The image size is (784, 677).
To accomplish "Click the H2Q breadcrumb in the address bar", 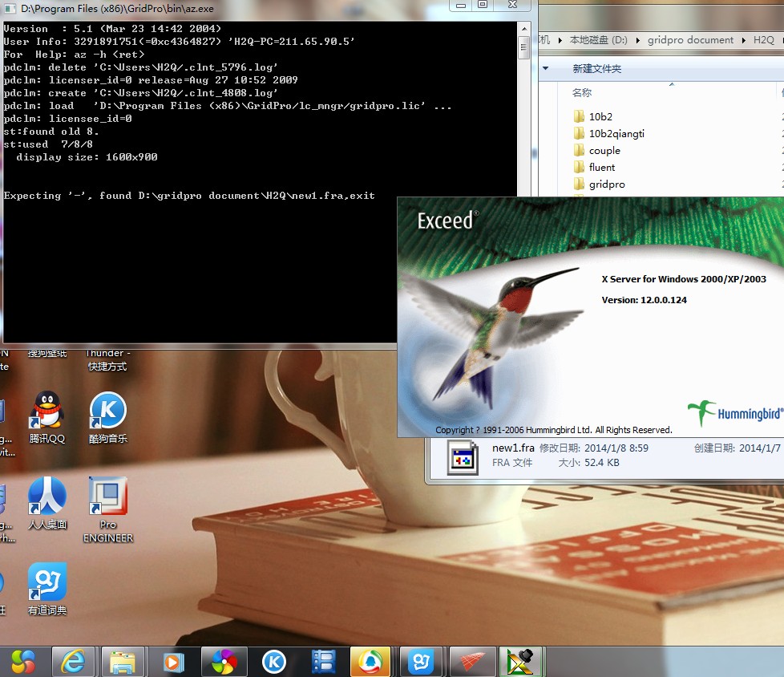I will coord(763,40).
